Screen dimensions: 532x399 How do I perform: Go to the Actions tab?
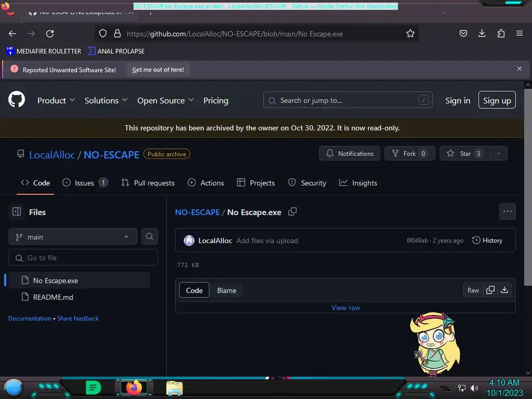click(x=206, y=183)
